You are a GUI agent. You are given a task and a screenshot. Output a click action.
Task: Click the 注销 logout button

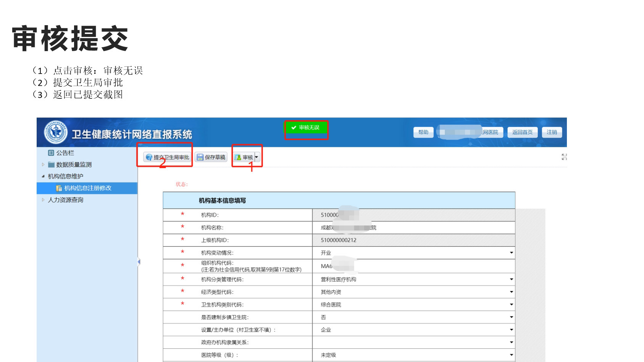[551, 132]
